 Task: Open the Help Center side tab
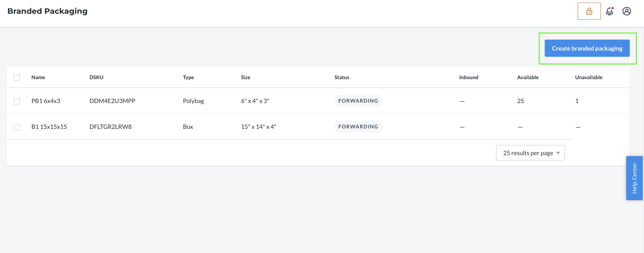click(x=634, y=178)
